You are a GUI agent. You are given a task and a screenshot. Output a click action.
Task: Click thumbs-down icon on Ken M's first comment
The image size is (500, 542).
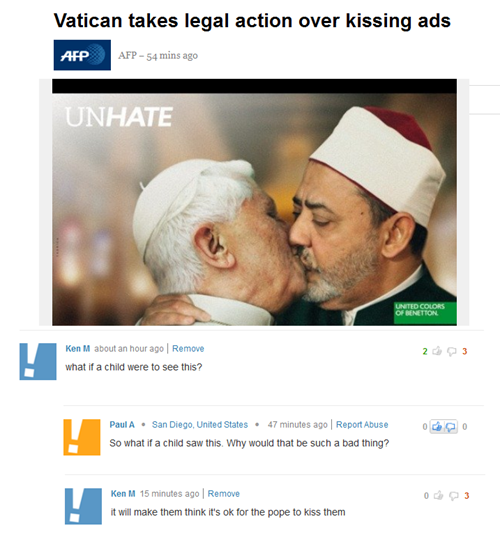click(x=452, y=352)
